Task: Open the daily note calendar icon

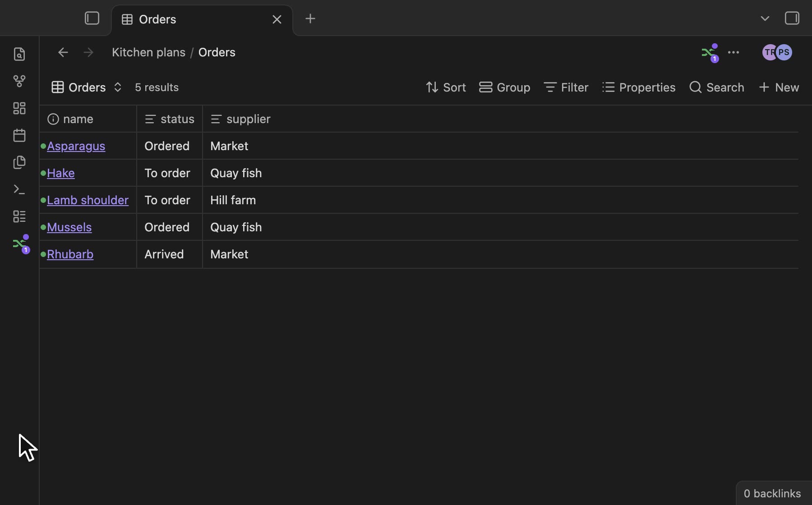Action: (19, 135)
